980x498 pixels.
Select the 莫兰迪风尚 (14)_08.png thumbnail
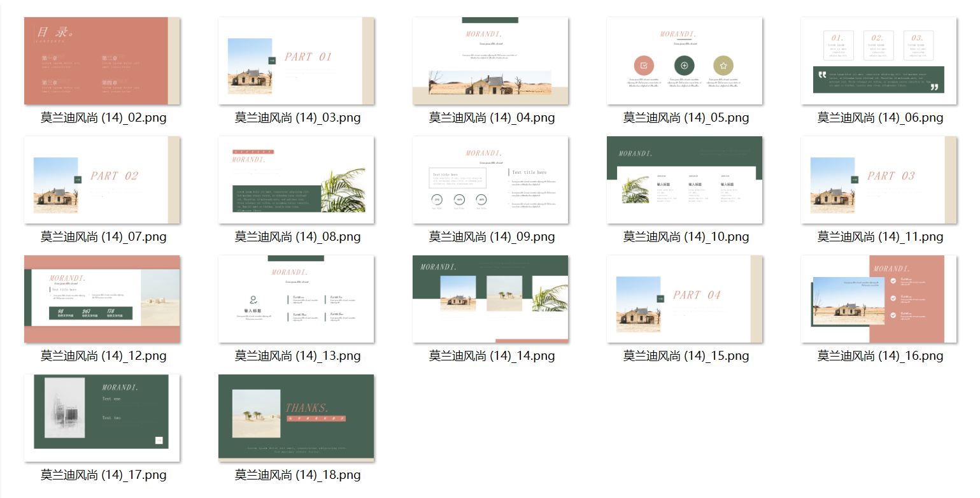point(296,180)
